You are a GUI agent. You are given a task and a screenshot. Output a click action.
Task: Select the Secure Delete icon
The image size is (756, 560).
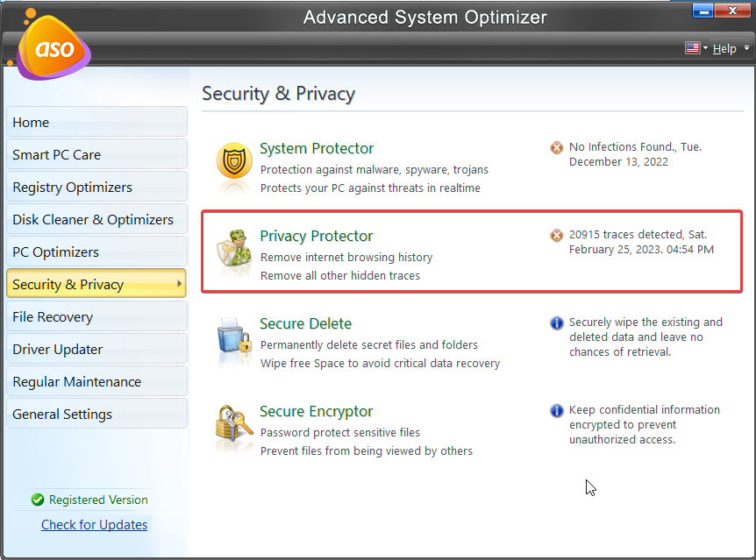(233, 339)
